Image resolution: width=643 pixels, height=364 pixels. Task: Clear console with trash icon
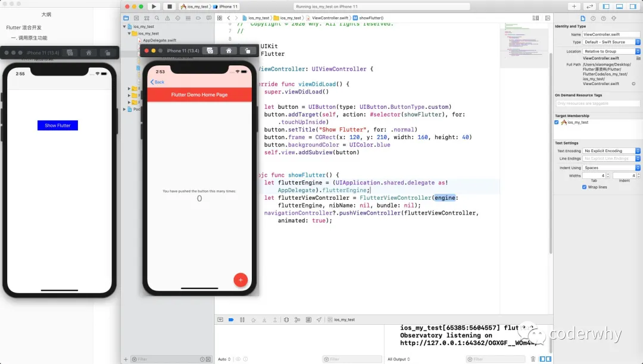533,359
